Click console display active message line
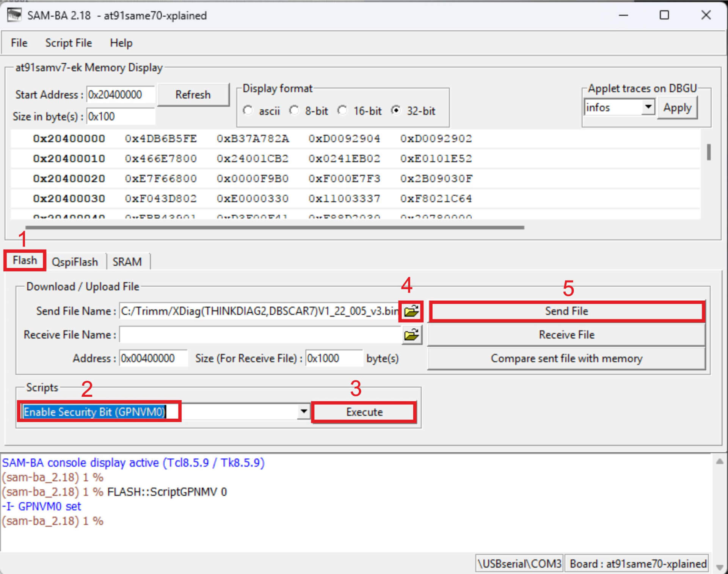 [133, 463]
